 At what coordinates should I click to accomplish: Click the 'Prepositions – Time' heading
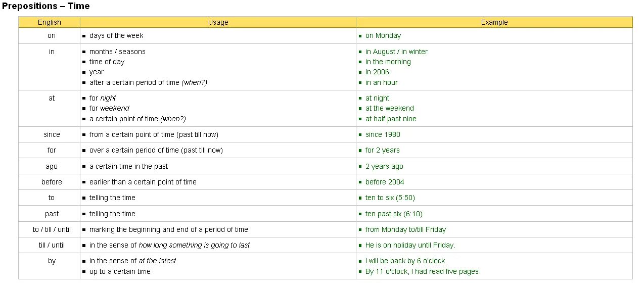click(46, 7)
